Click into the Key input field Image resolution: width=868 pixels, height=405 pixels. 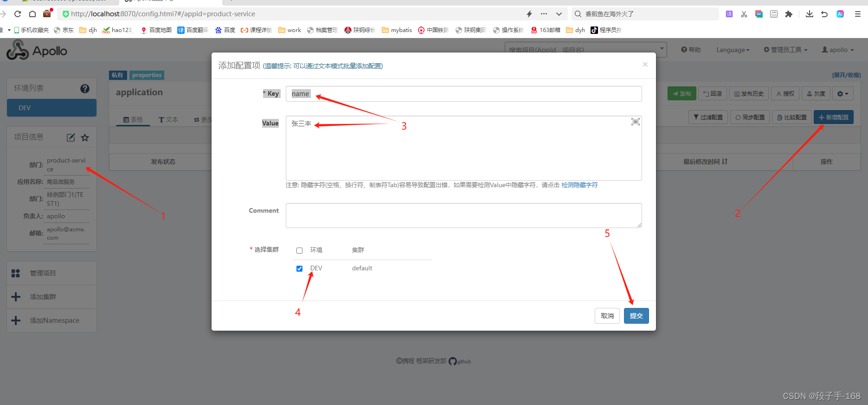click(464, 94)
